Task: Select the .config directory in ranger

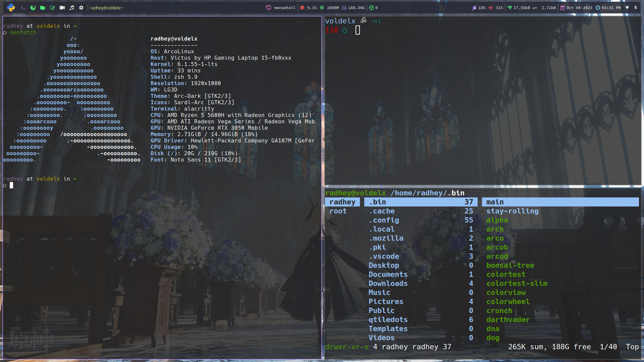Action: (x=386, y=220)
